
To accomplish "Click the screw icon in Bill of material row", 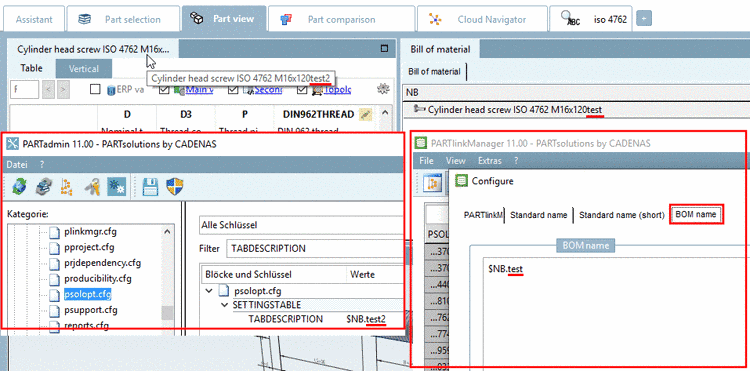I will click(x=419, y=109).
